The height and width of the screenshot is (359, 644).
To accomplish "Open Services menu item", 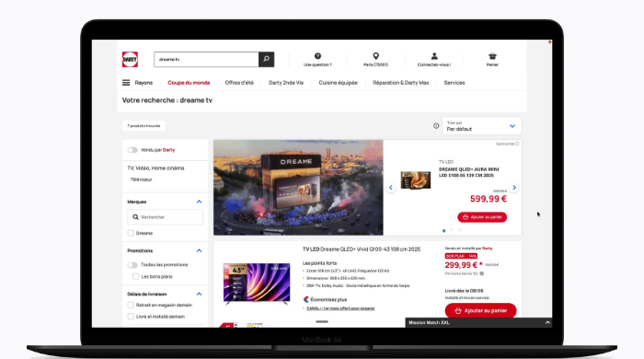I will click(454, 83).
